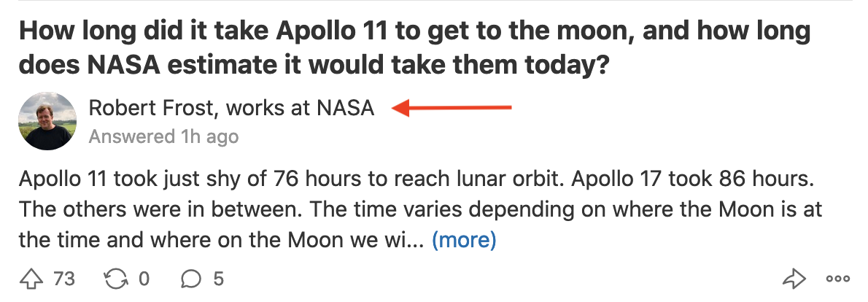Click the red arrow annotation
The height and width of the screenshot is (302, 868).
[453, 109]
